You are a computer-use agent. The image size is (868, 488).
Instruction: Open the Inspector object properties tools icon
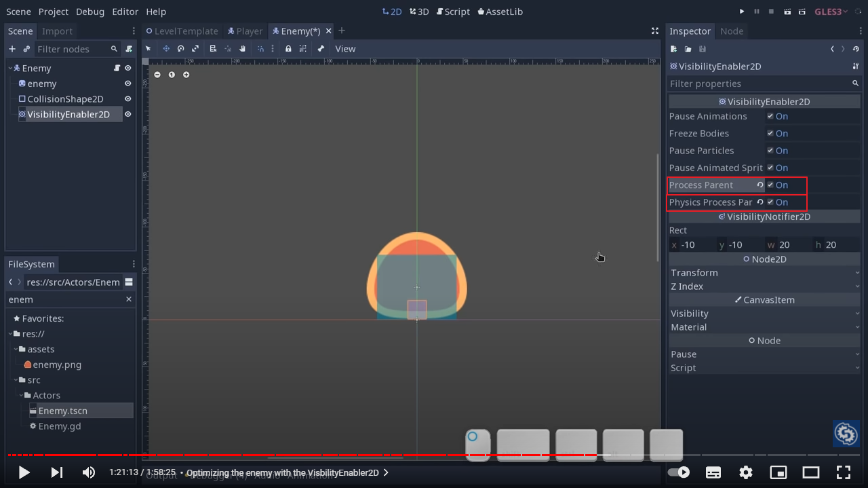pos(856,67)
